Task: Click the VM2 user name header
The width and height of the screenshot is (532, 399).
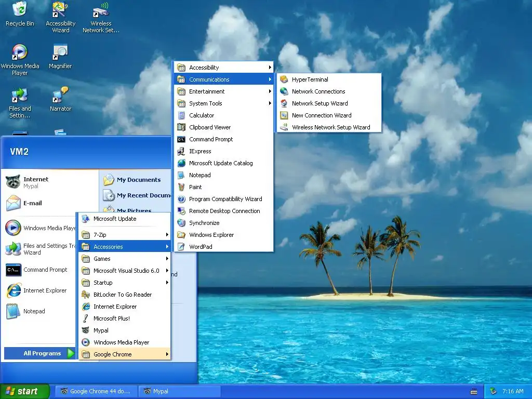Action: pyautogui.click(x=19, y=152)
